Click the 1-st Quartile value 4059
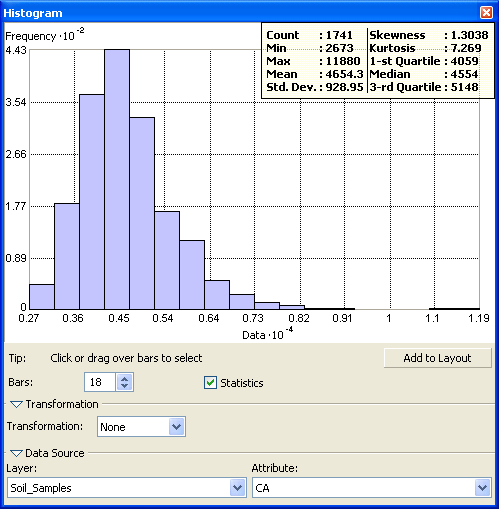Viewport: 499px width, 509px height. click(x=464, y=61)
